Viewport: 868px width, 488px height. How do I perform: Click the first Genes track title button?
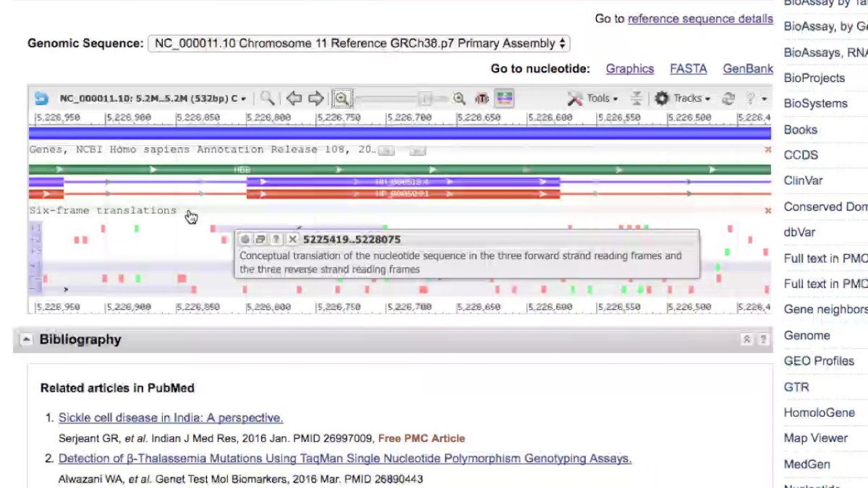386,150
